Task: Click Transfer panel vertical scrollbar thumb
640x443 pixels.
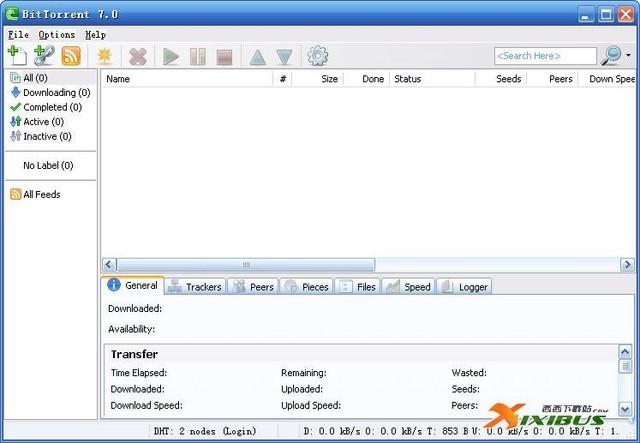Action: 625,366
